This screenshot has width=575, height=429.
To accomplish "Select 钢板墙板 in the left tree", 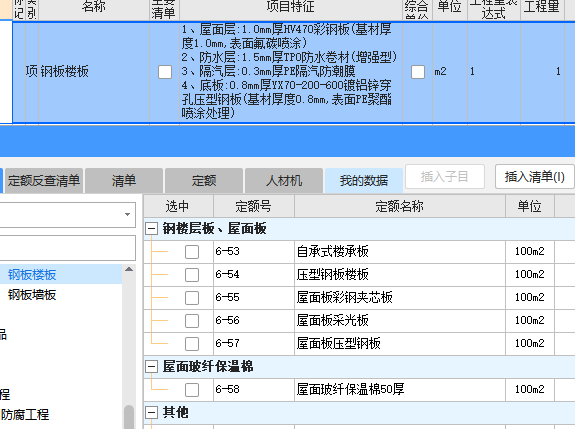I will tap(32, 295).
